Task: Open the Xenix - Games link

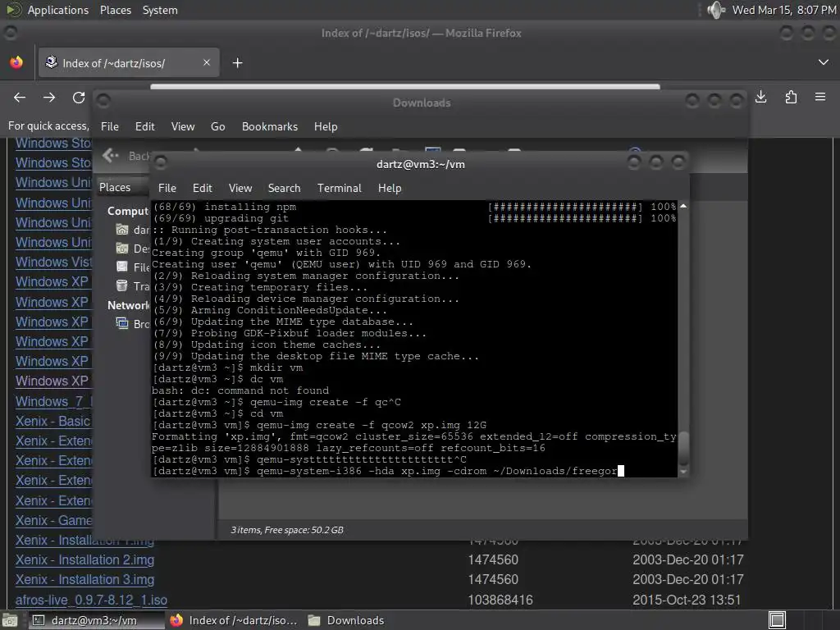Action: (53, 520)
